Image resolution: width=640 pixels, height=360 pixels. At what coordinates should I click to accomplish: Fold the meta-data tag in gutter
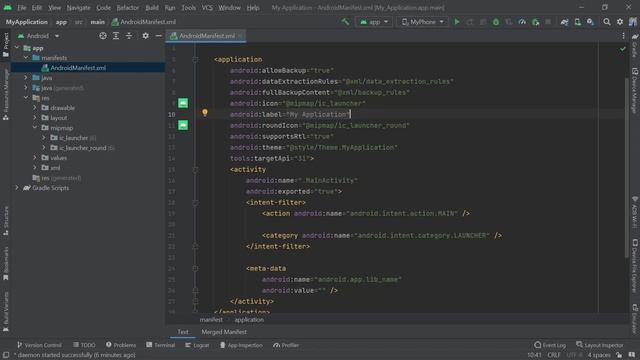(x=195, y=268)
